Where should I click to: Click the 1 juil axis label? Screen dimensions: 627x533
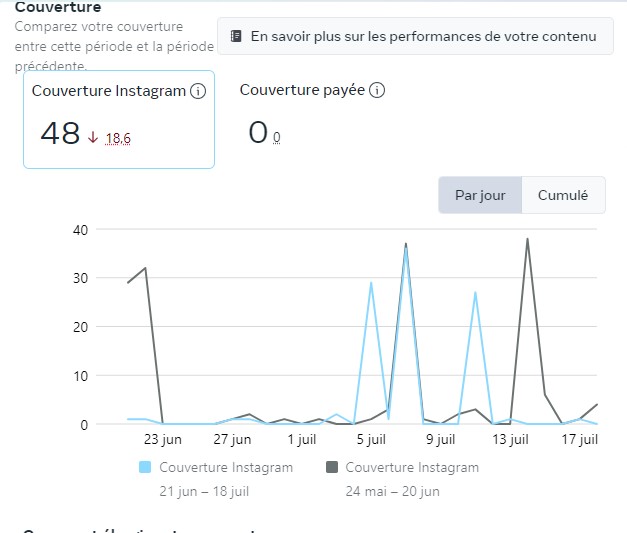coord(302,439)
